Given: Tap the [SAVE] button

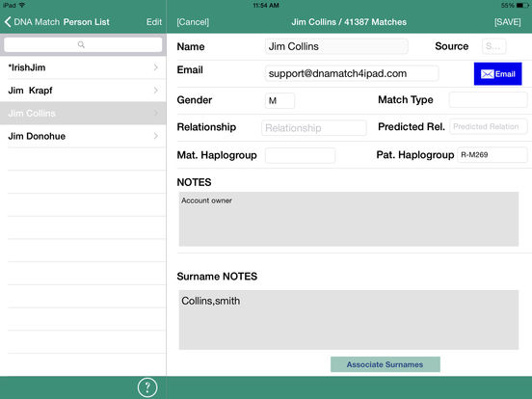Looking at the screenshot, I should coord(508,22).
